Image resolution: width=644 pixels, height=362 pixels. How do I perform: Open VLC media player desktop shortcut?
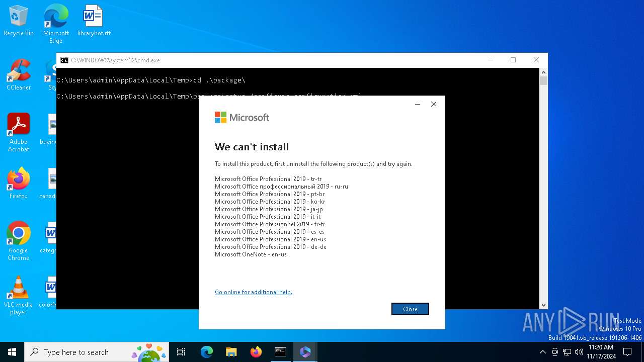coord(19,296)
